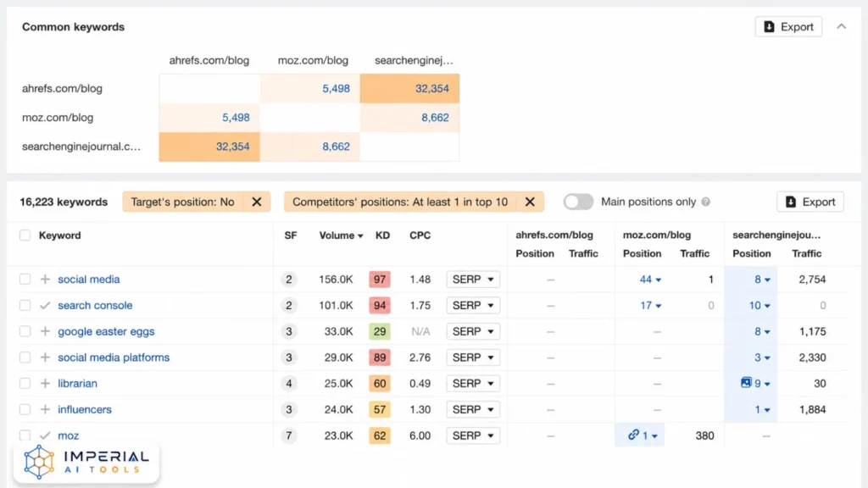Export the Common keywords table

788,26
